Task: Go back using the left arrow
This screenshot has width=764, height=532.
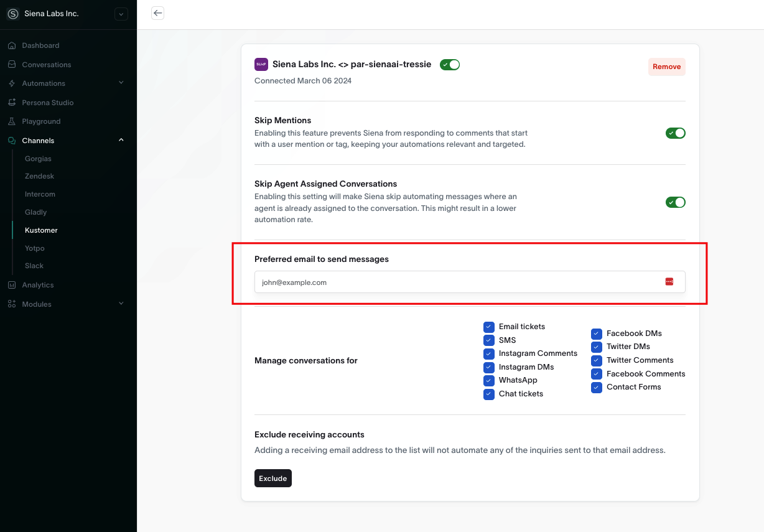Action: [x=158, y=13]
